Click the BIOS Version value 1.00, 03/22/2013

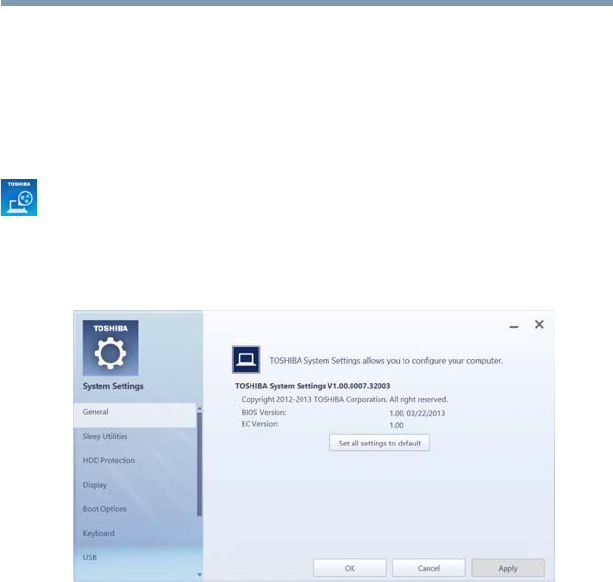417,413
